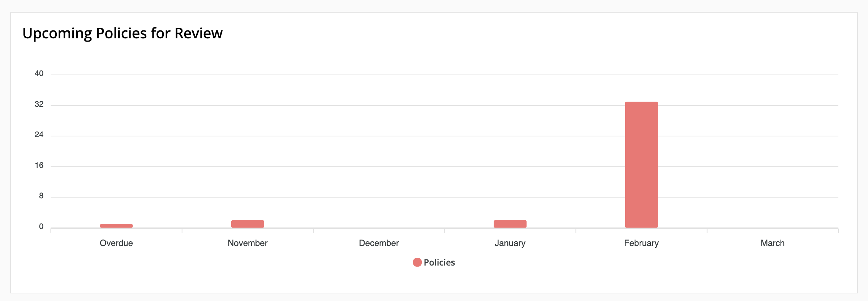Viewport: 868px width, 301px height.
Task: Click the Upcoming Policies for Review title
Action: tap(123, 33)
